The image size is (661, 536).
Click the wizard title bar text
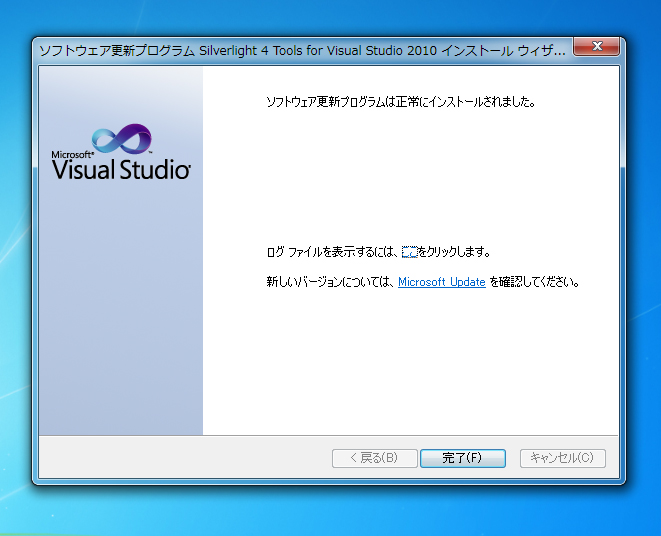[302, 51]
